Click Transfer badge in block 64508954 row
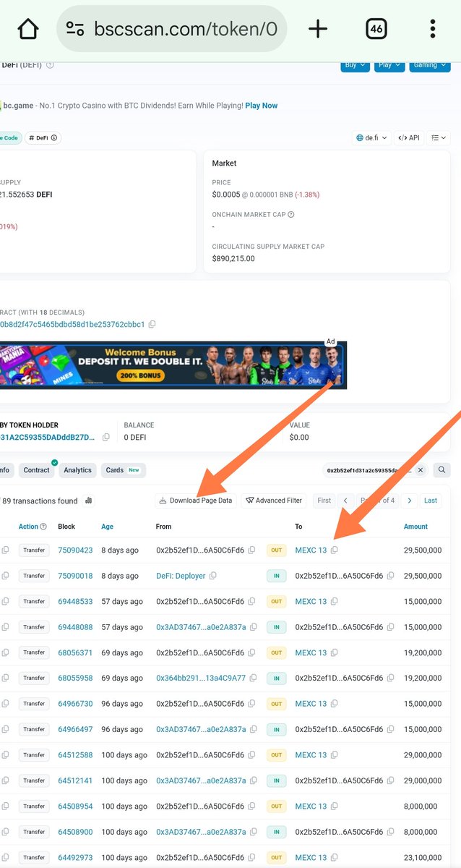Image resolution: width=461 pixels, height=868 pixels. 34,806
